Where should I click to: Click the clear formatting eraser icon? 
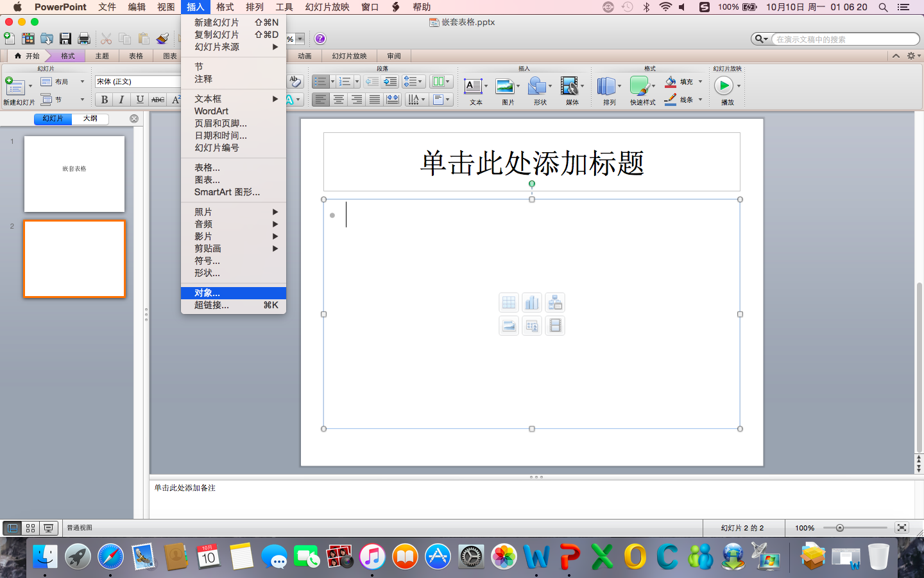(295, 82)
